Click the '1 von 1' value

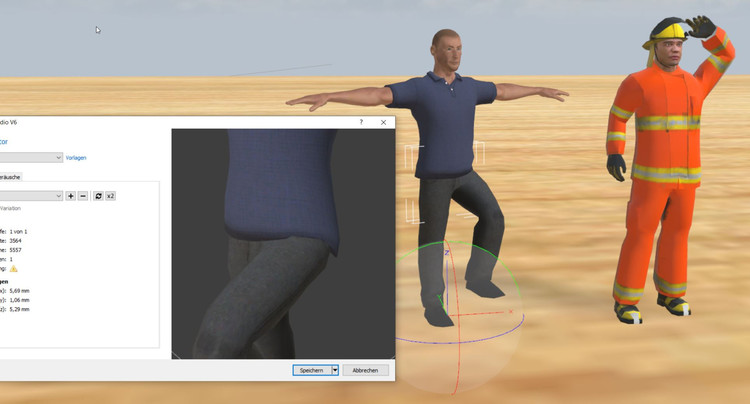point(19,231)
